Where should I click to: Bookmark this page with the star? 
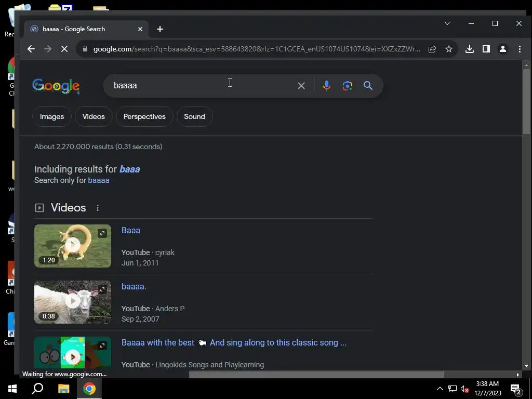448,49
